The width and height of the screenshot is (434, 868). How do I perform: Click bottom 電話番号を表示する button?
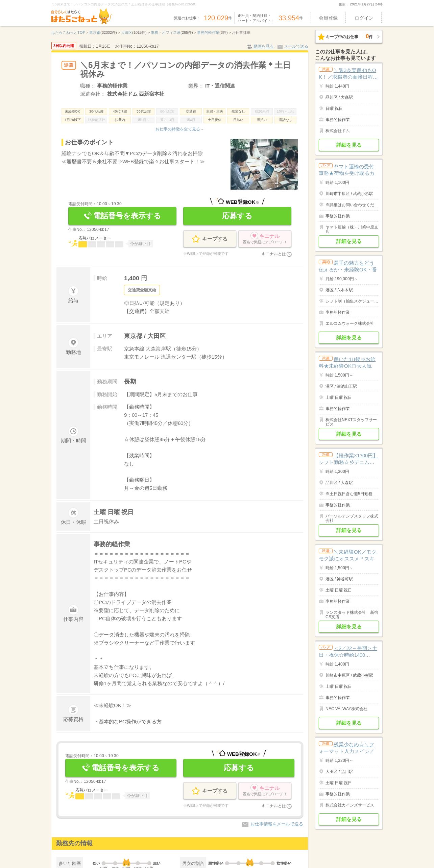[121, 768]
